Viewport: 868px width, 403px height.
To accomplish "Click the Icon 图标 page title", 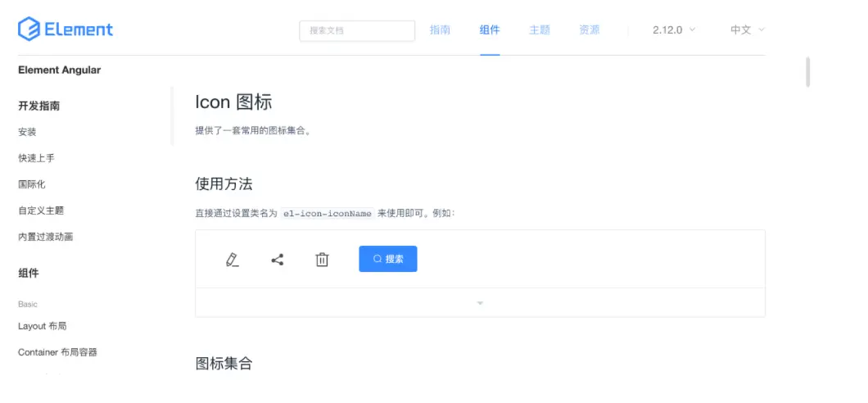I will coord(233,102).
